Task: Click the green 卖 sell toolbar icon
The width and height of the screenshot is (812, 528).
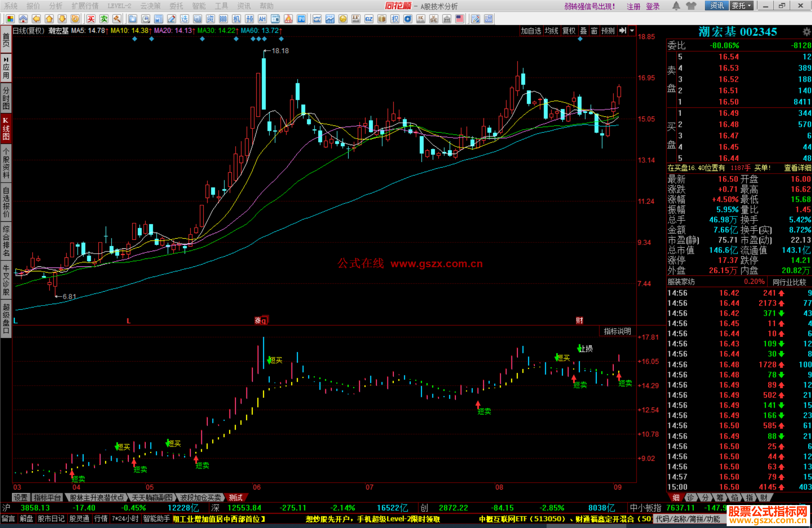Action: pos(104,19)
